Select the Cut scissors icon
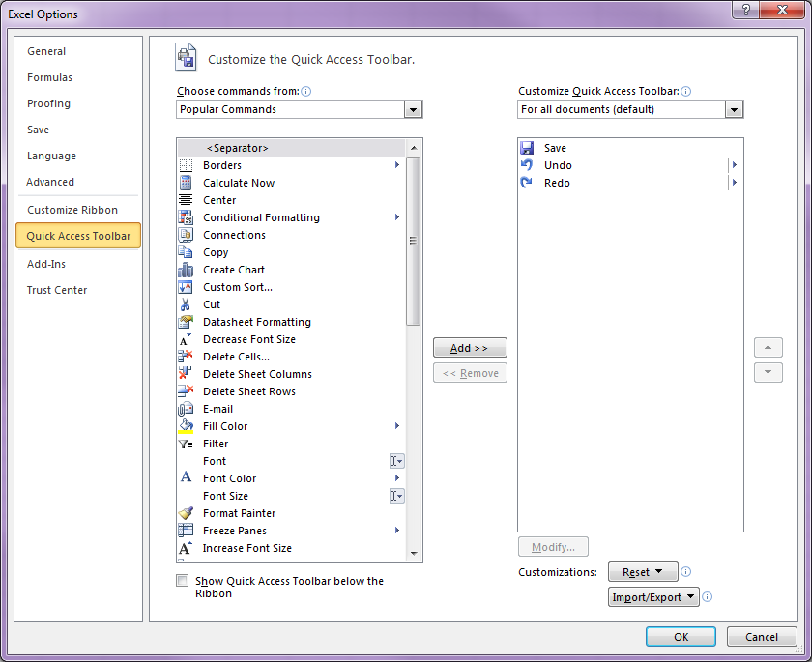This screenshot has width=812, height=662. tap(186, 304)
